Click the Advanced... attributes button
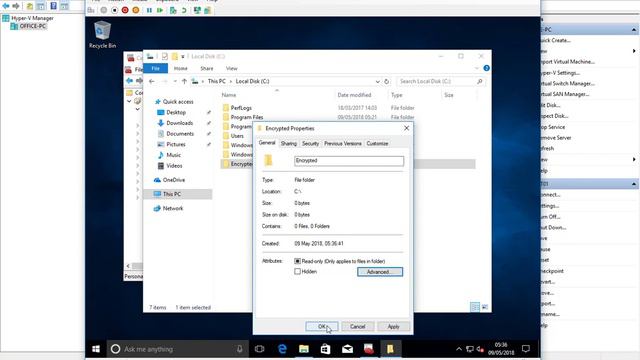The image size is (640, 360). point(380,272)
